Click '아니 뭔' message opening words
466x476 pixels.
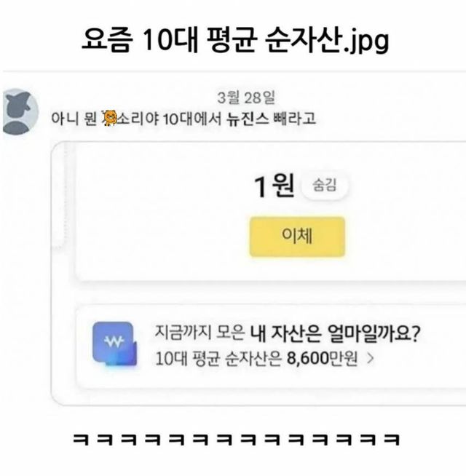click(x=74, y=119)
